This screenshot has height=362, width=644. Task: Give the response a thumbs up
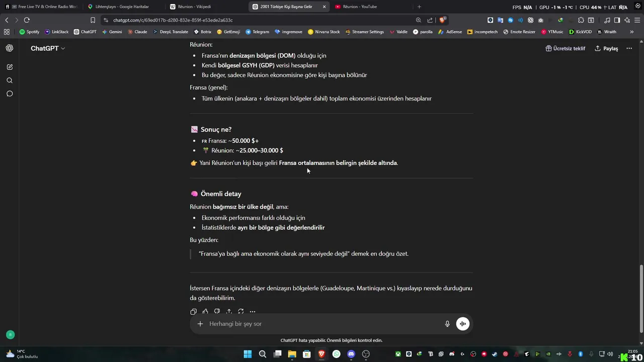[x=205, y=312]
